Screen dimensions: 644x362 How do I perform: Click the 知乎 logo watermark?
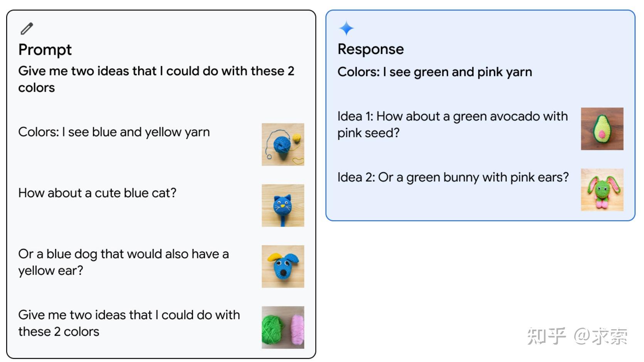click(x=546, y=336)
